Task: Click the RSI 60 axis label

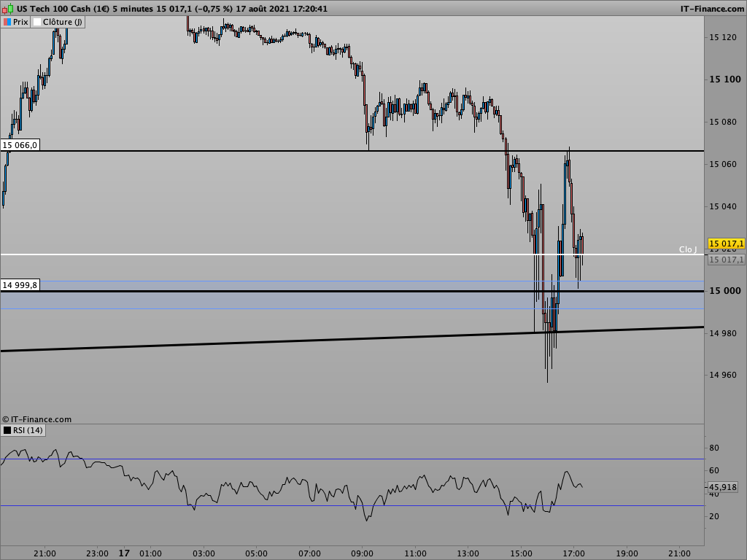Action: [714, 470]
